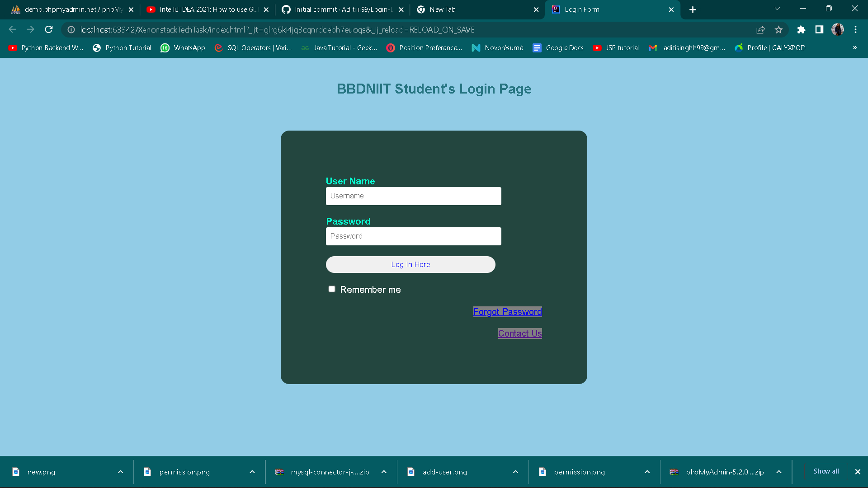Click Show all in the downloads bar
Image resolution: width=868 pixels, height=488 pixels.
(826, 471)
